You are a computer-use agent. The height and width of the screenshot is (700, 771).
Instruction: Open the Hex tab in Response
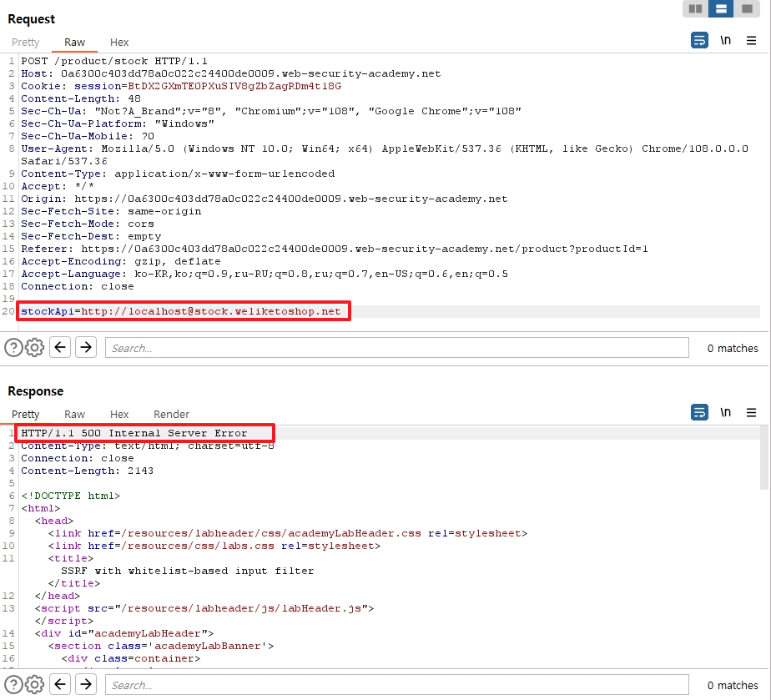pos(119,415)
